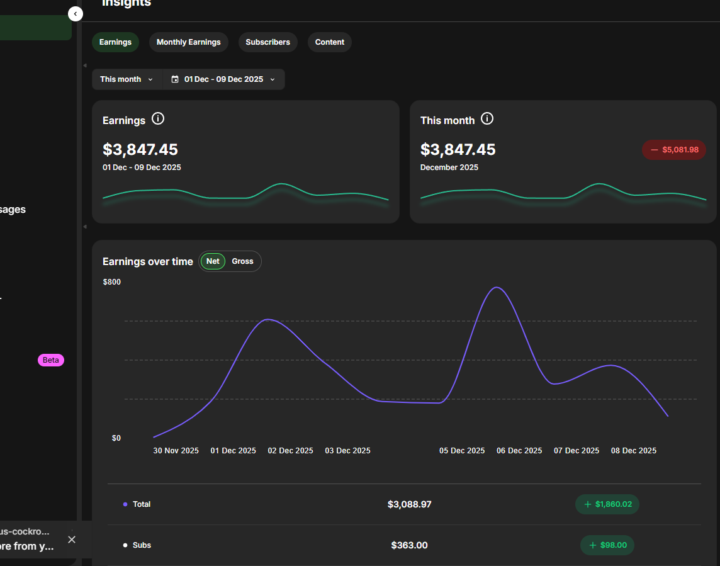720x566 pixels.
Task: Dismiss the notification with the X icon
Action: pos(71,539)
